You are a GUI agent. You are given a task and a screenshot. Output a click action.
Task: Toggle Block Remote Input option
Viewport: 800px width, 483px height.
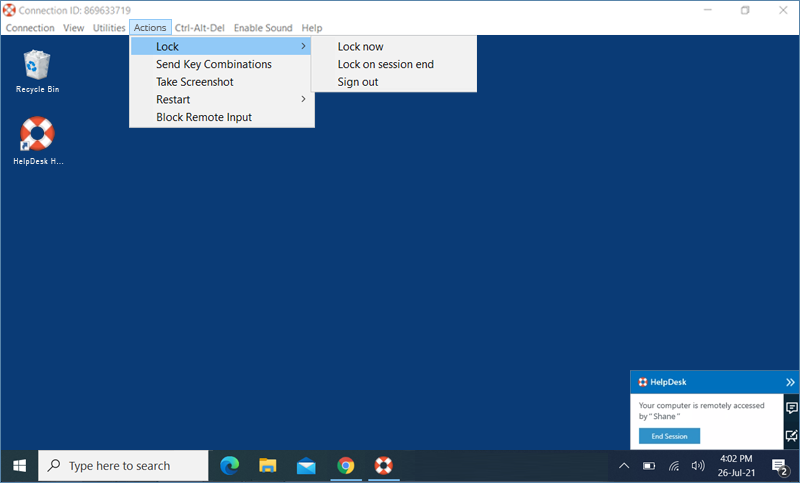click(204, 118)
